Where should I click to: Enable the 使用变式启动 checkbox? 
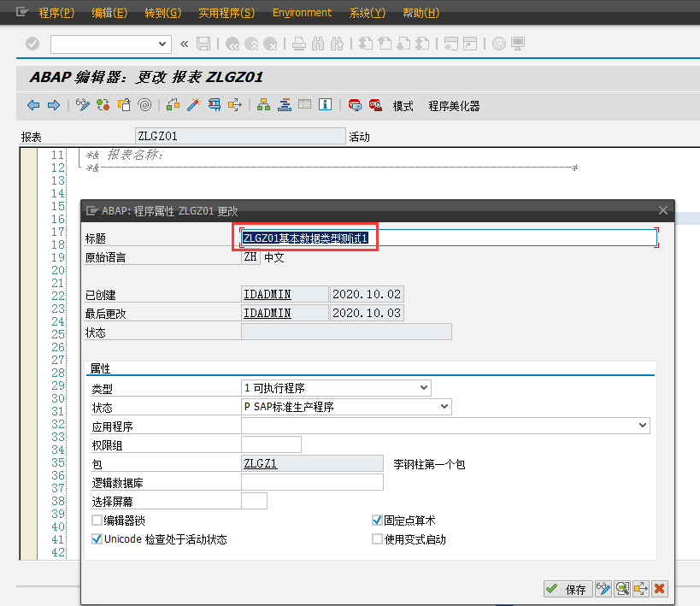coord(377,538)
